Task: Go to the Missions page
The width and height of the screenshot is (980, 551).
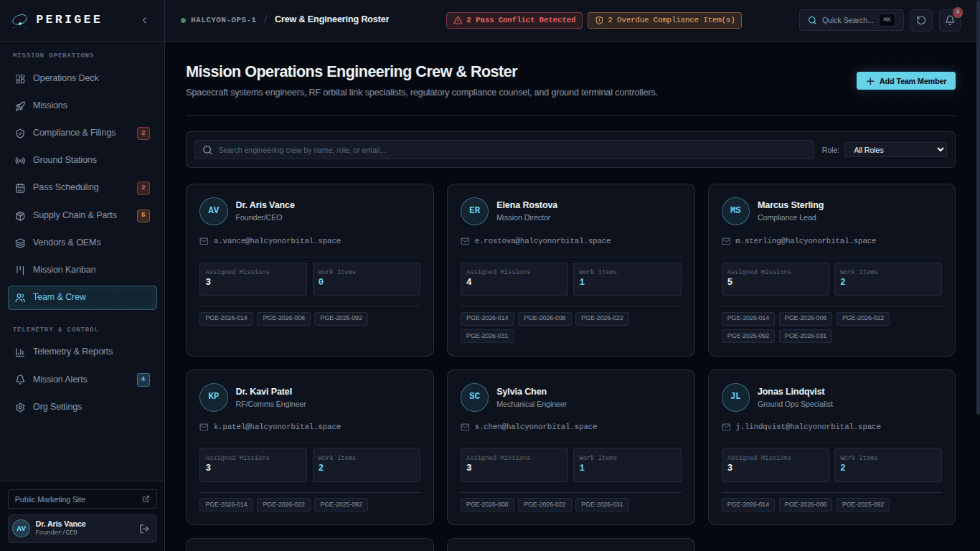Action: 83,105
